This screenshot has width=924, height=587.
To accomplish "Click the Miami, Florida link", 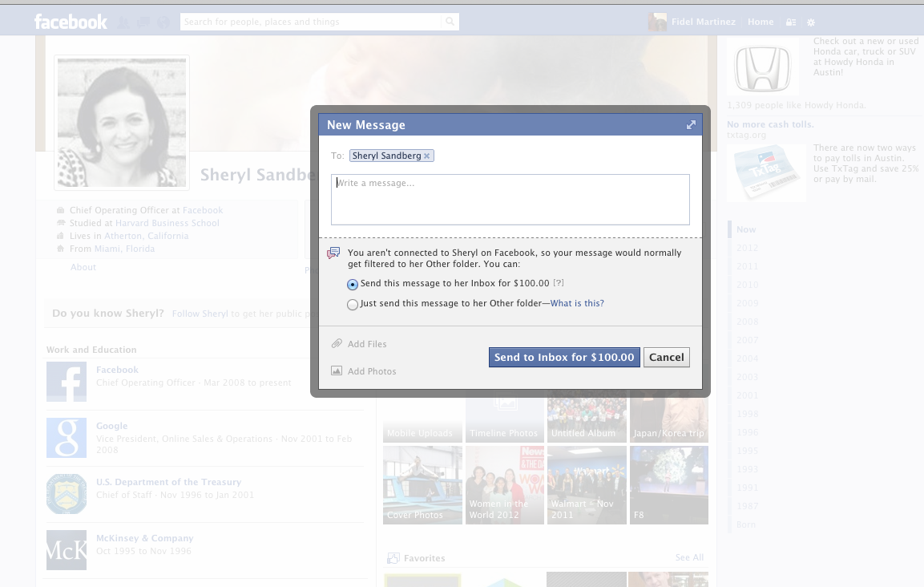I will click(124, 249).
